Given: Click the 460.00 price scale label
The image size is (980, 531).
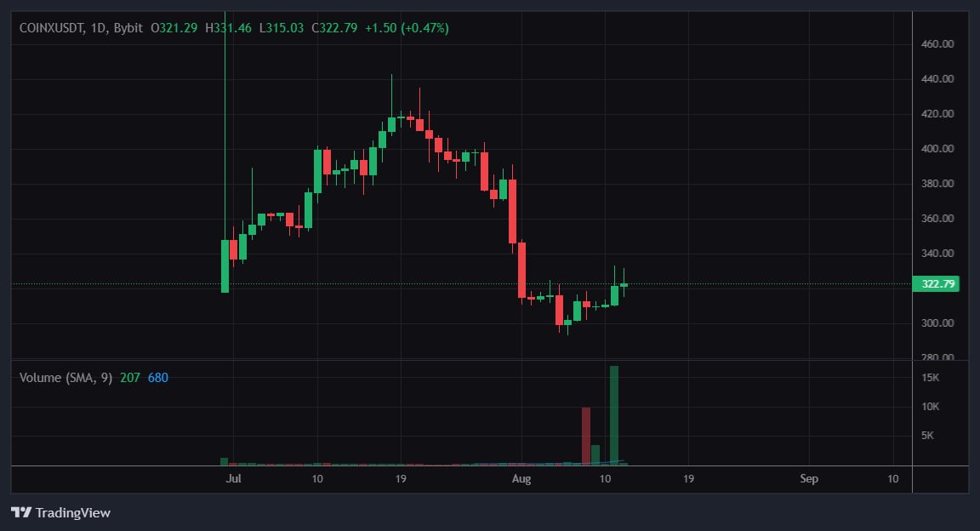Looking at the screenshot, I should 936,43.
